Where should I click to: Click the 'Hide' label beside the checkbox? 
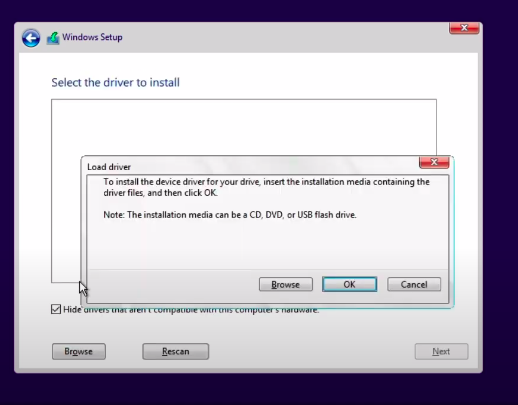tap(72, 309)
